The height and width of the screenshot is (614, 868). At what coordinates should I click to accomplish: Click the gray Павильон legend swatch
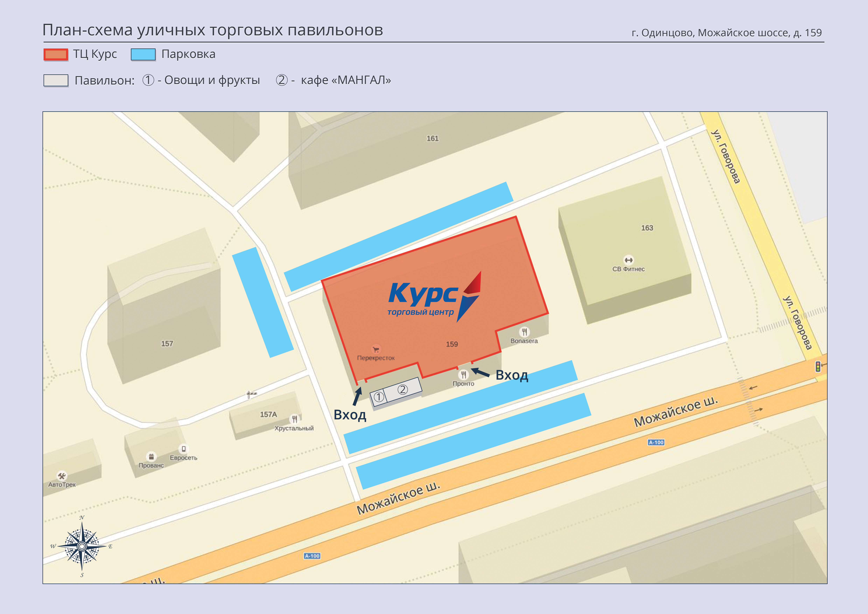56,81
